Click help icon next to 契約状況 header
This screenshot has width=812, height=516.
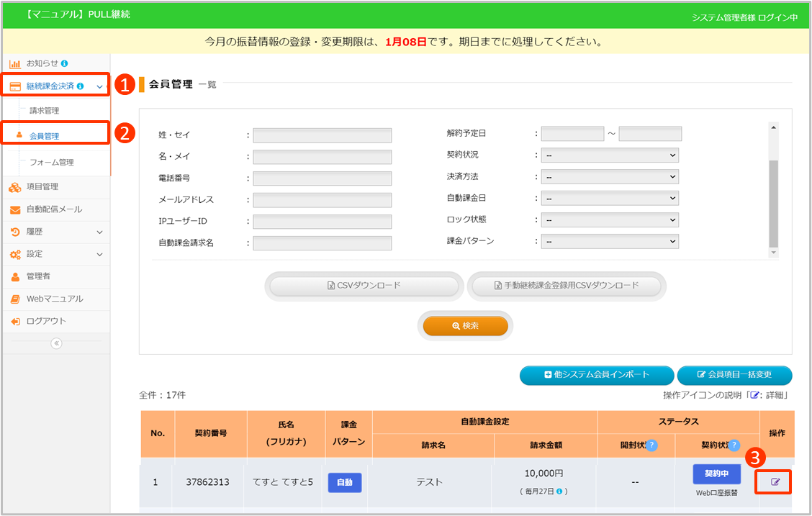[x=734, y=445]
